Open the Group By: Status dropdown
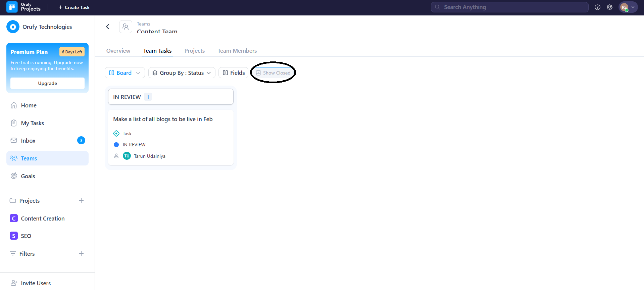Image resolution: width=644 pixels, height=290 pixels. click(x=182, y=73)
